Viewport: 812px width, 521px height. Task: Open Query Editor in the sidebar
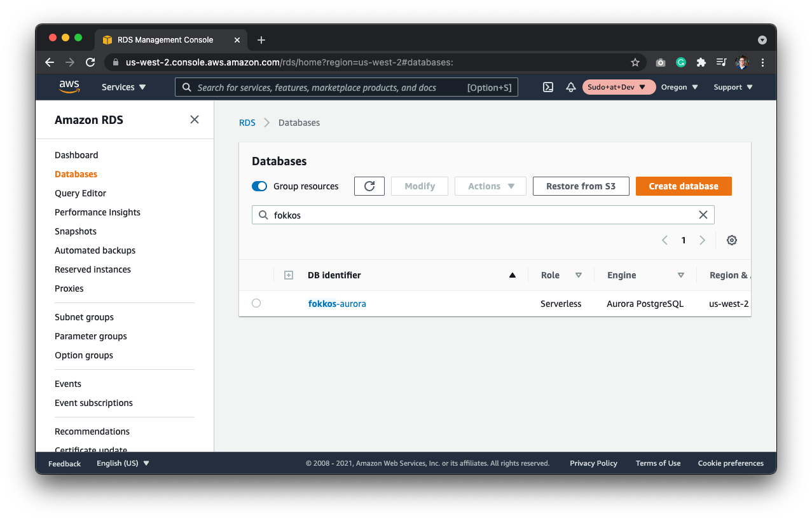point(80,193)
